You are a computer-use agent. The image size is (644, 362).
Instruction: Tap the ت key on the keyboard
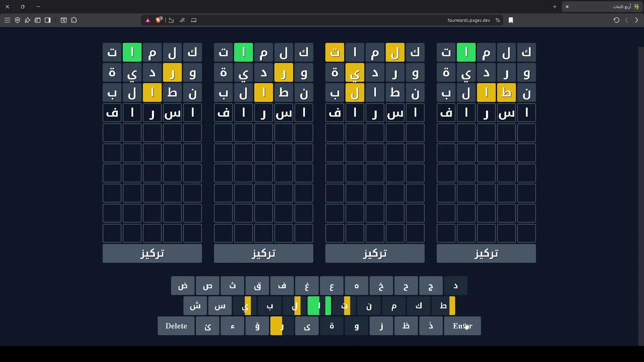[x=344, y=306]
